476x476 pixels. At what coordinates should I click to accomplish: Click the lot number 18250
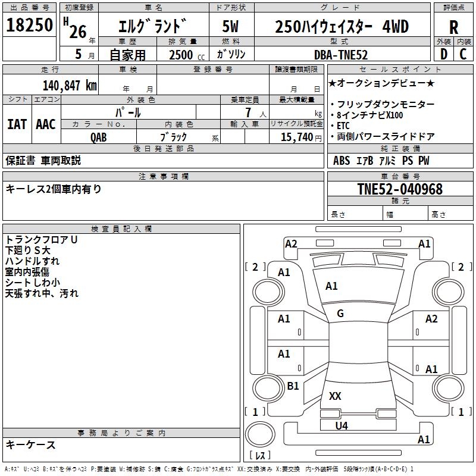[29, 25]
